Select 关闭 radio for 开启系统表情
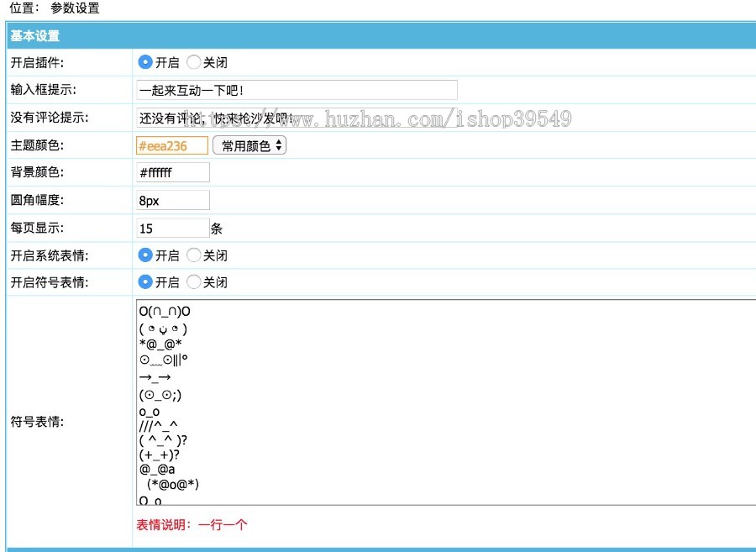 click(193, 255)
